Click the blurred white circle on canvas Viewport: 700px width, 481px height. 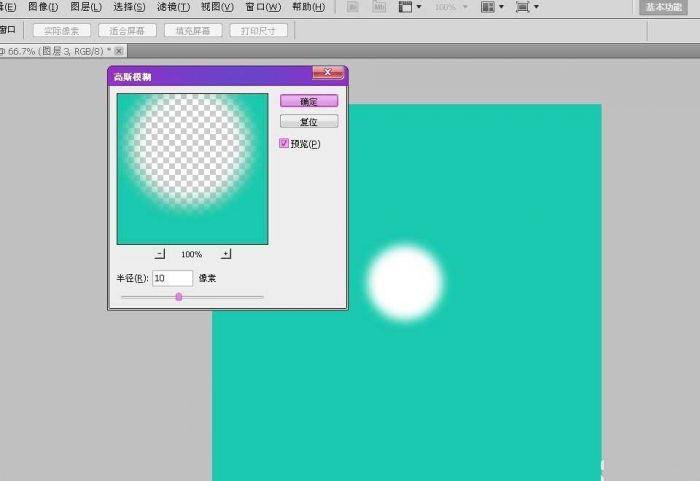pyautogui.click(x=405, y=282)
